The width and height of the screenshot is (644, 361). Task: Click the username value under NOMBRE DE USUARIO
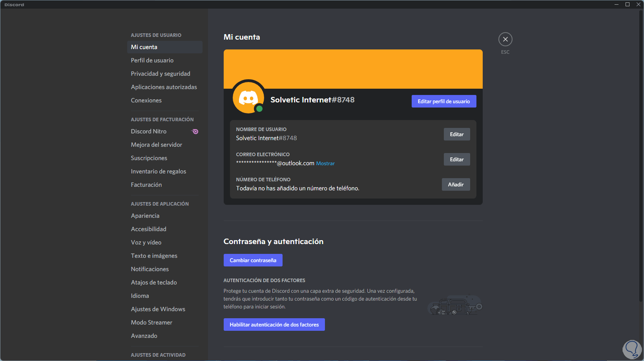(x=266, y=138)
